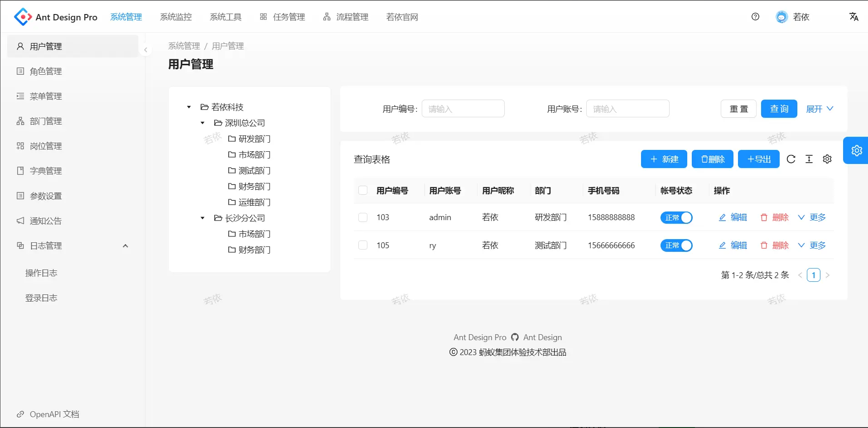Open the blue theme settings drawer icon
The height and width of the screenshot is (428, 868).
[x=856, y=150]
